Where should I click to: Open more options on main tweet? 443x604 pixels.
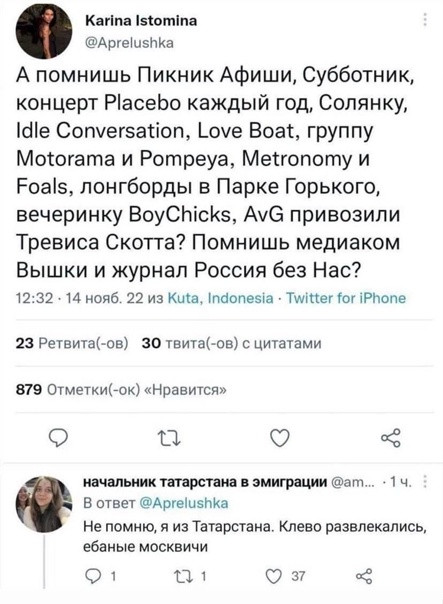(x=425, y=19)
